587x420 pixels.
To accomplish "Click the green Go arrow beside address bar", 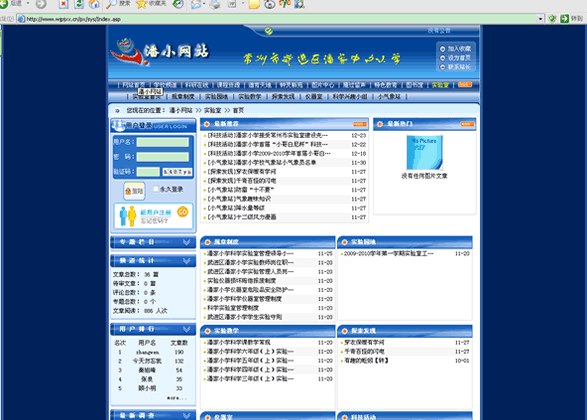I will click(x=564, y=18).
